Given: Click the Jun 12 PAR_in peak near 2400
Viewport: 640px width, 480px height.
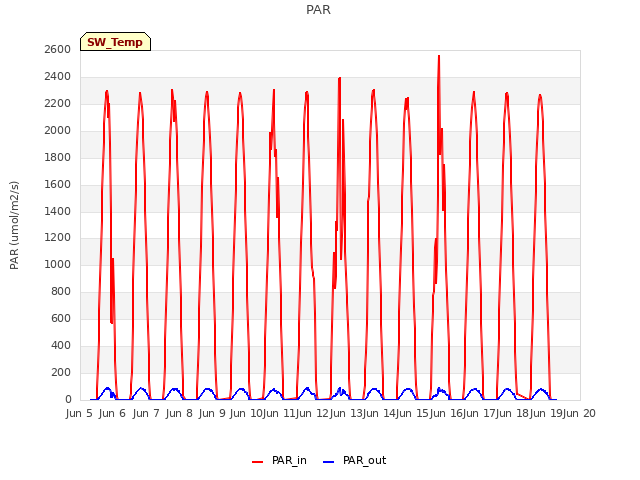Looking at the screenshot, I should tap(340, 78).
